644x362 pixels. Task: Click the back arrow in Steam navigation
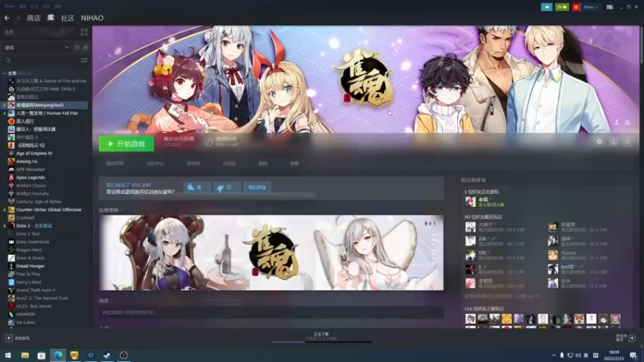pos(6,18)
